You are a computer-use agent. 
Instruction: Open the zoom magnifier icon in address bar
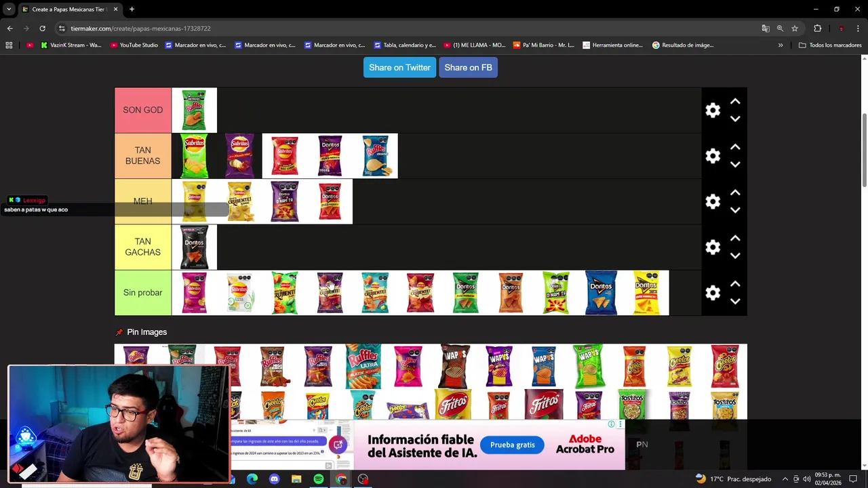point(780,28)
